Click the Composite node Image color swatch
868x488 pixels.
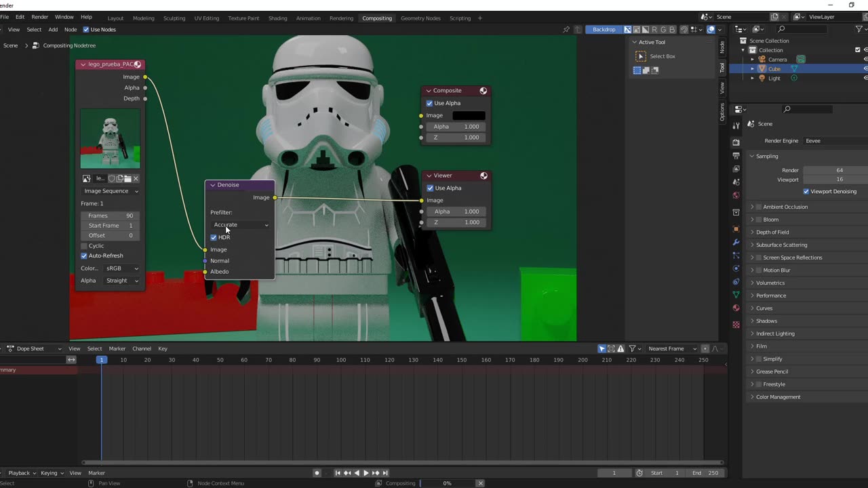point(469,115)
